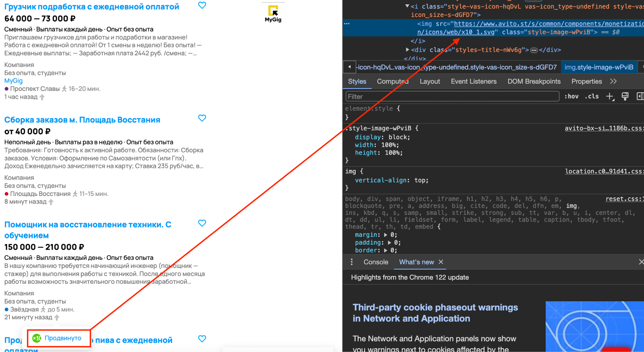Add new style rule plus icon
The width and height of the screenshot is (644, 352).
(x=610, y=97)
